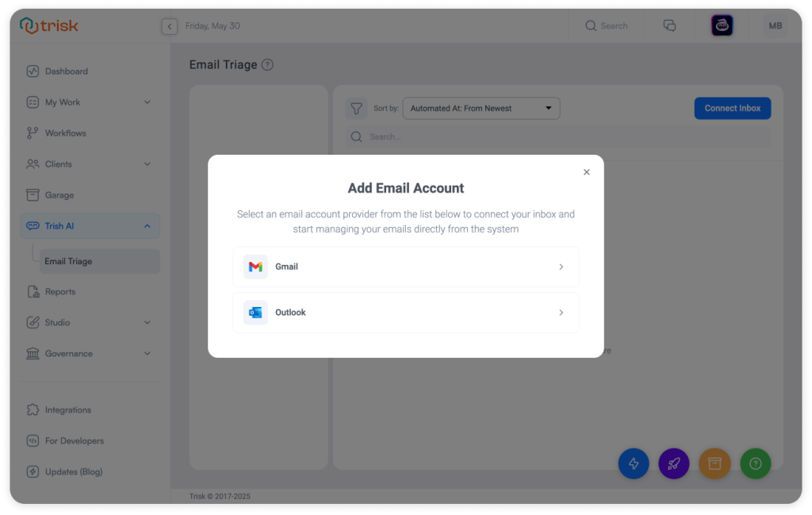Viewport: 812px width, 515px height.
Task: Open Dashboard from the sidebar
Action: tap(90, 71)
